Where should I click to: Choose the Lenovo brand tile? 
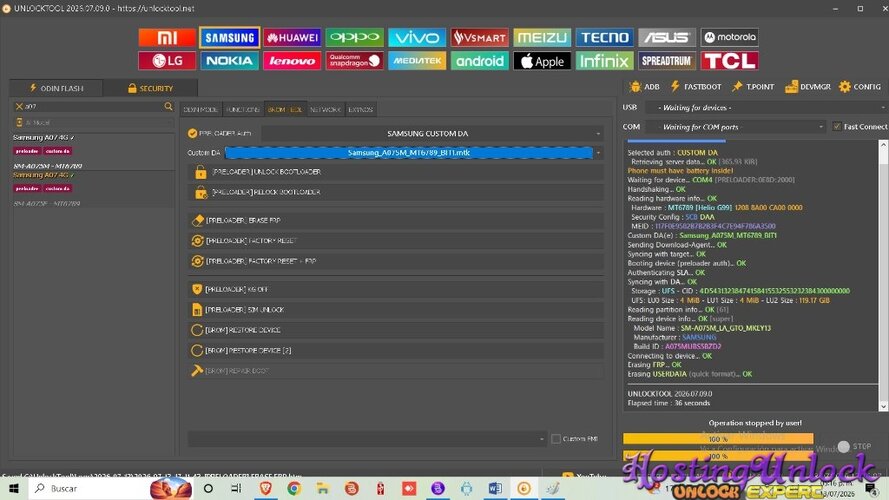[292, 61]
